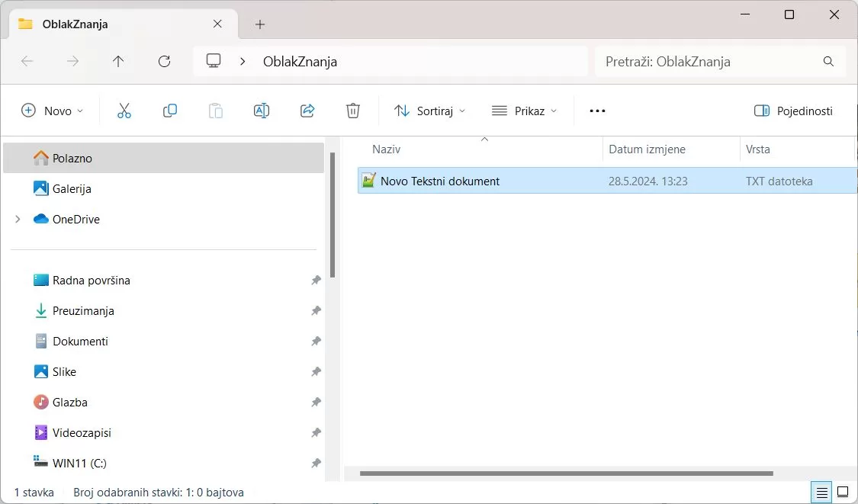
Task: Click the Delete trash can icon
Action: pos(353,111)
